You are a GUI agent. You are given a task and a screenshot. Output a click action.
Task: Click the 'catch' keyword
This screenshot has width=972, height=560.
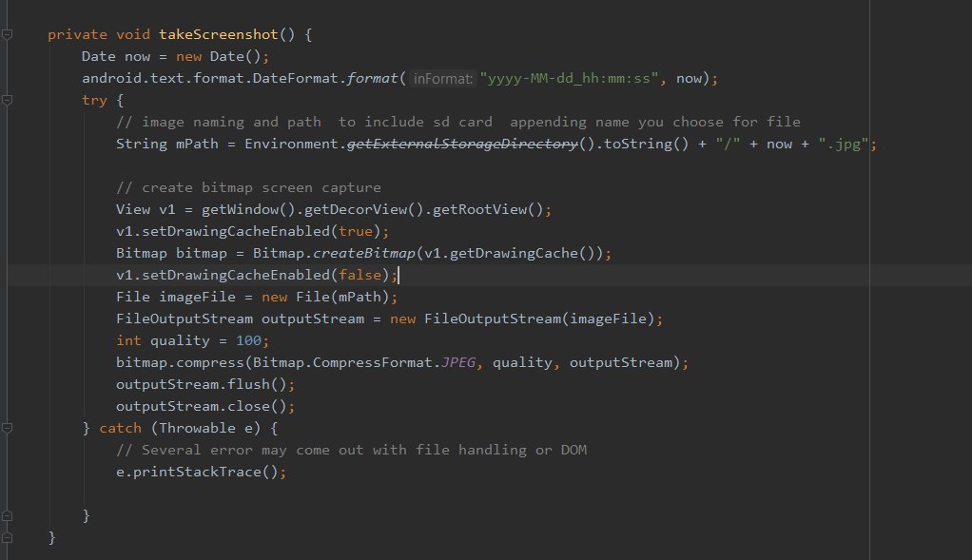tap(120, 428)
